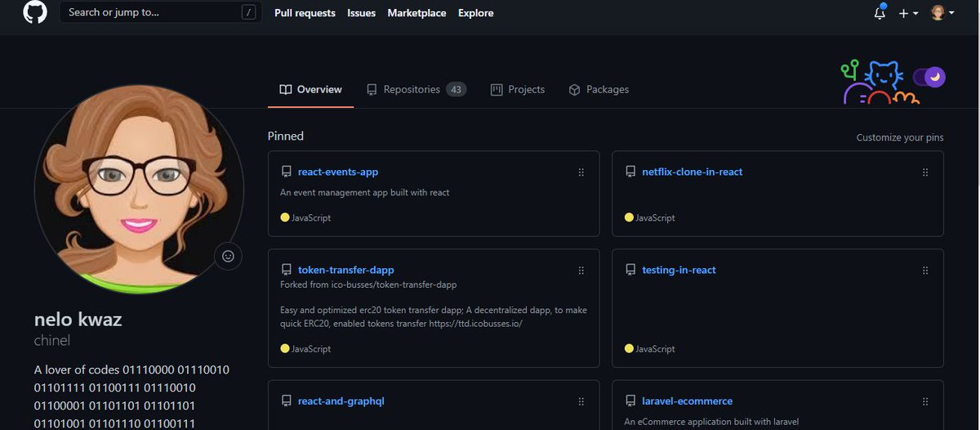
Task: Click the yellow JavaScript dot on testing-in-react
Action: pos(629,349)
